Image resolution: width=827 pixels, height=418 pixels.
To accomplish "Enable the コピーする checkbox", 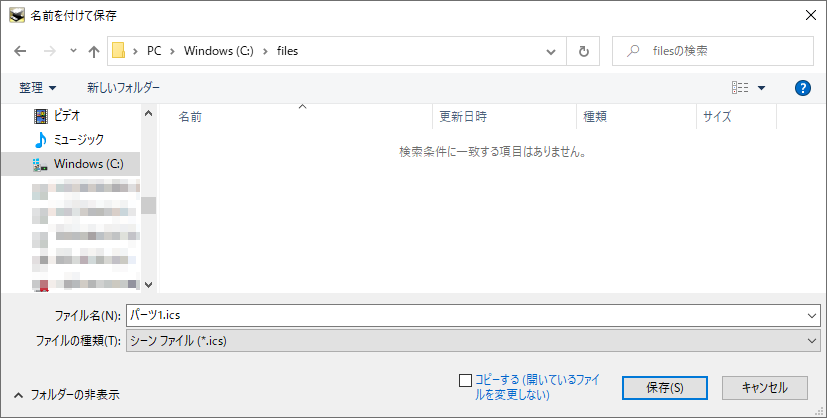I will (x=465, y=380).
